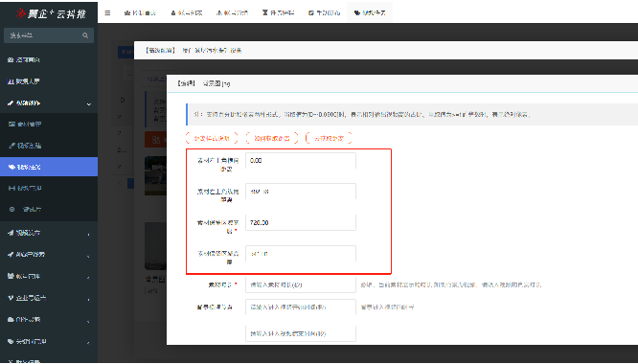Collapse the expanded pencil-icon sidebar group chevron

point(89,103)
